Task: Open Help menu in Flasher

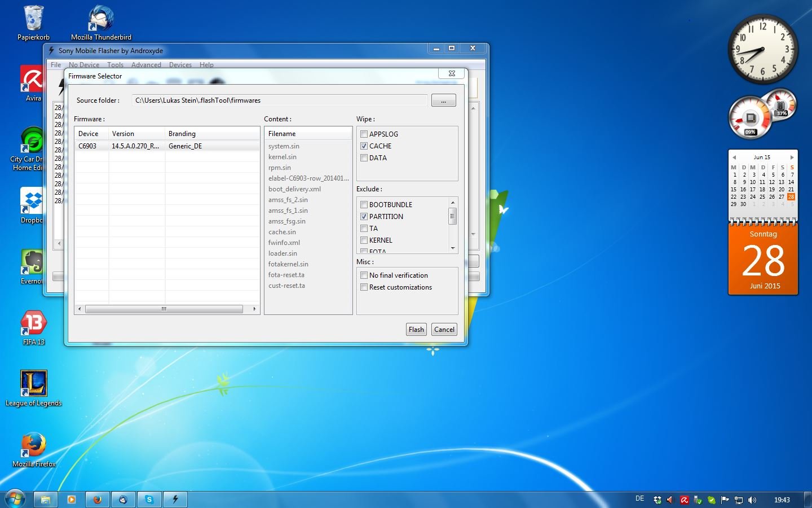Action: 206,65
